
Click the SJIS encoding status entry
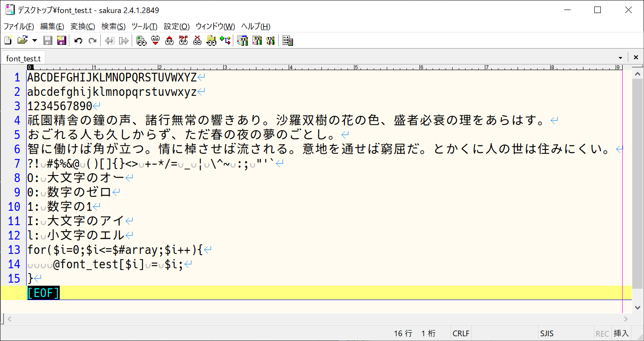click(x=546, y=334)
